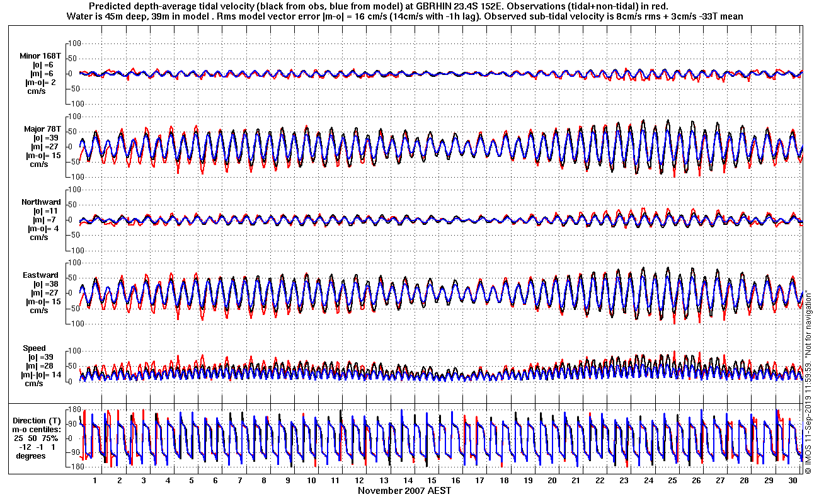Select the 'Eastward' panel label

point(41,275)
